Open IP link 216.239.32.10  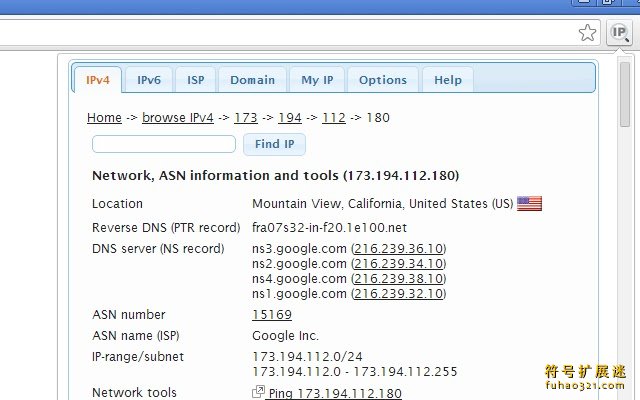pyautogui.click(x=399, y=294)
